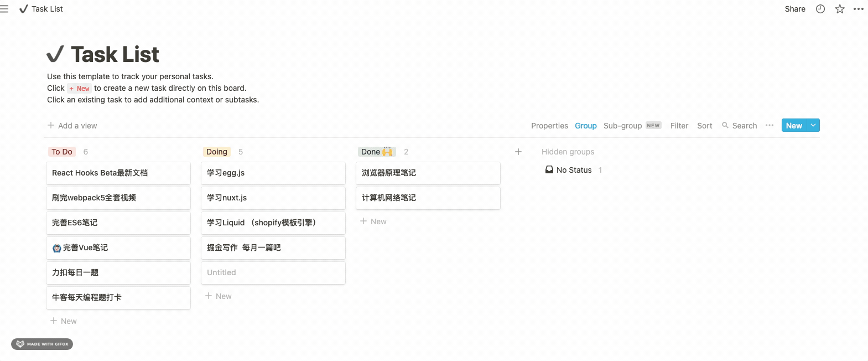Open card 学习Liquid (shopify模板引擎)
Image resolution: width=868 pixels, height=361 pixels.
tap(273, 223)
